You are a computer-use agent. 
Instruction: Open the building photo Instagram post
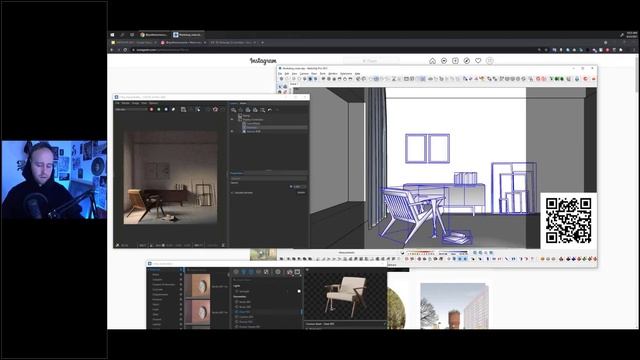tap(454, 306)
